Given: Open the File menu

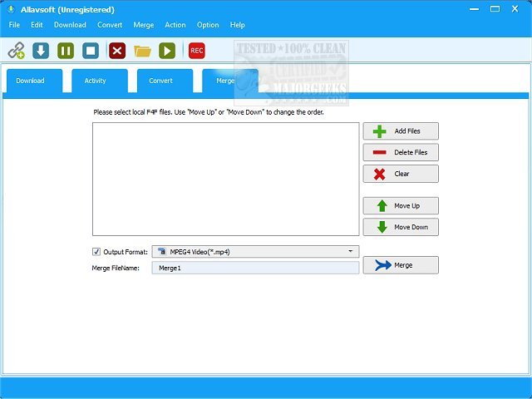Looking at the screenshot, I should click(x=14, y=25).
